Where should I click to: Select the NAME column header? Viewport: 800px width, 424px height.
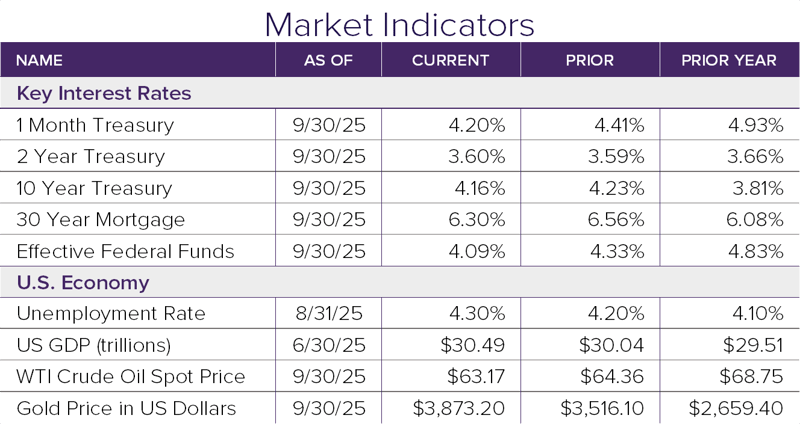[x=41, y=60]
